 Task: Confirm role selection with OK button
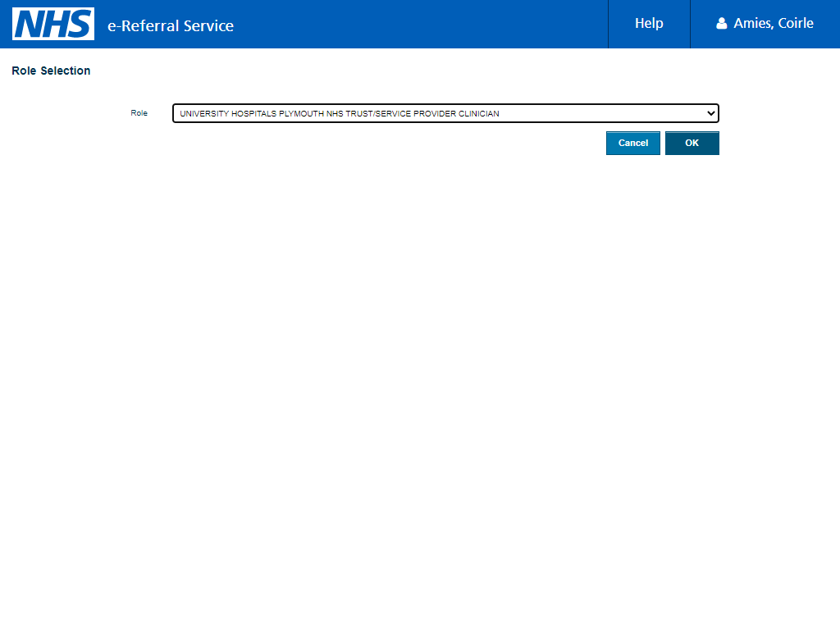pyautogui.click(x=692, y=143)
